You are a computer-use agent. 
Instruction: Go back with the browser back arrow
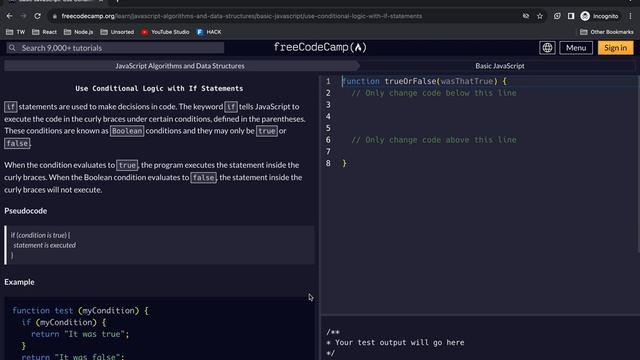click(9, 16)
